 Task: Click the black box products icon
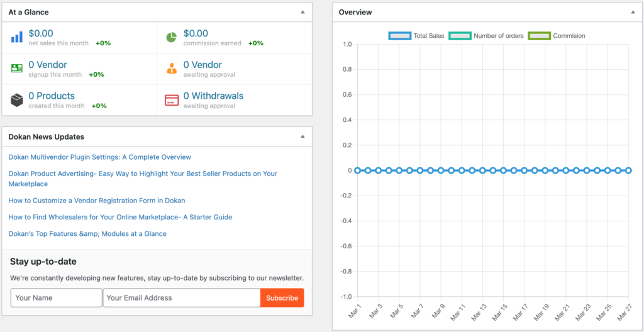click(x=17, y=100)
